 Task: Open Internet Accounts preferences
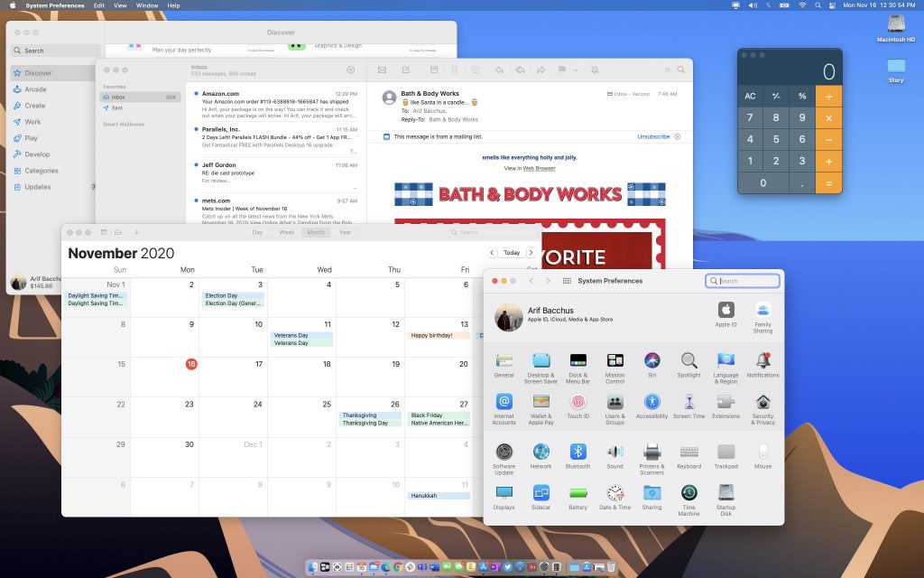point(504,409)
